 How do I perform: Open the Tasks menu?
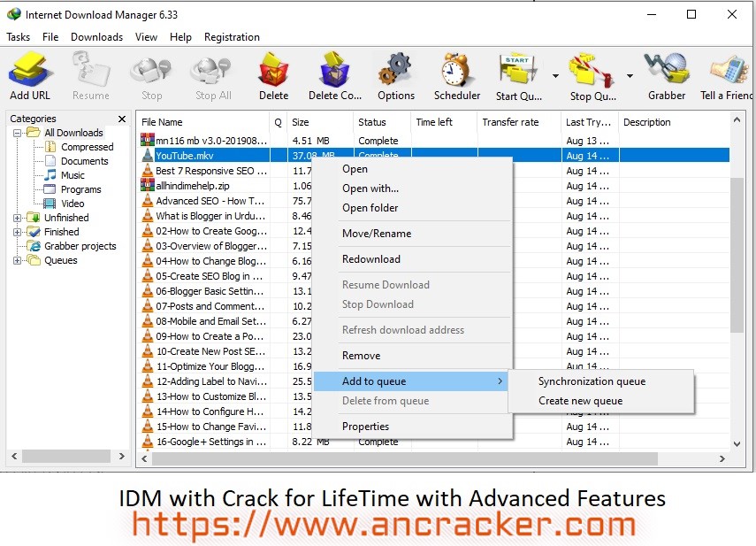tap(19, 37)
